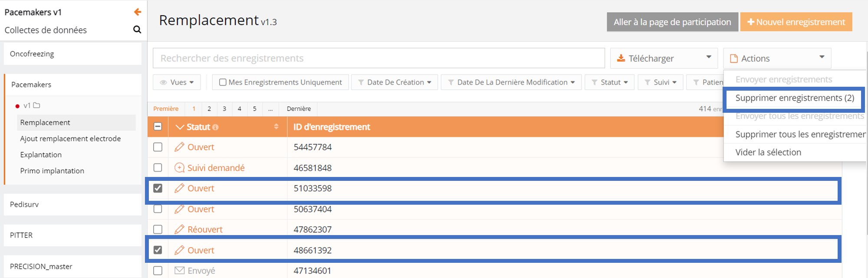Open Ajout remplacement electrode in sidebar
Screen dimensions: 868x278
70,139
